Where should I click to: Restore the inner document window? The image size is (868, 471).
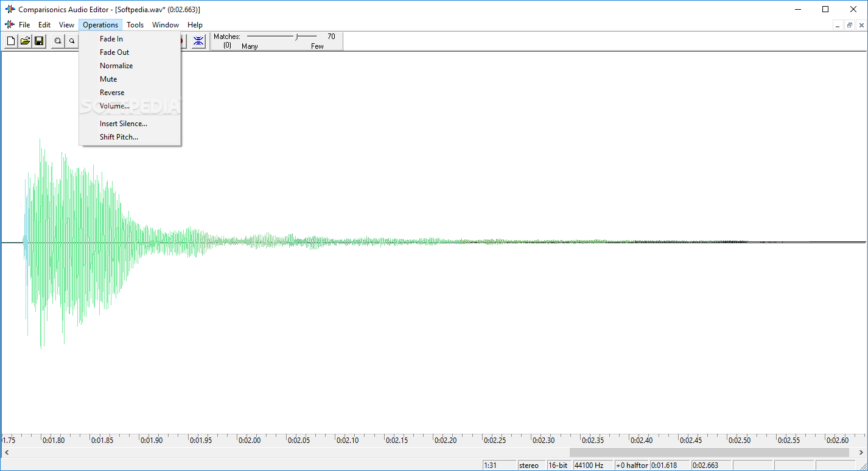pos(849,25)
